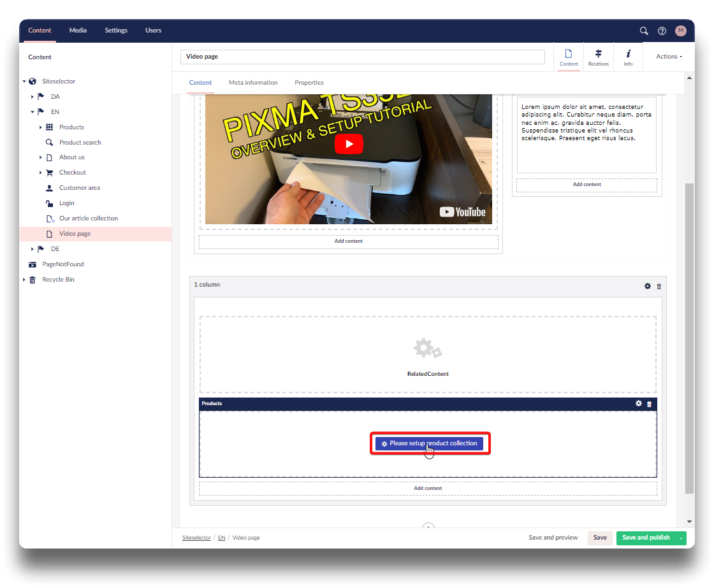Open Products block settings gear
This screenshot has width=714, height=588.
click(x=639, y=403)
